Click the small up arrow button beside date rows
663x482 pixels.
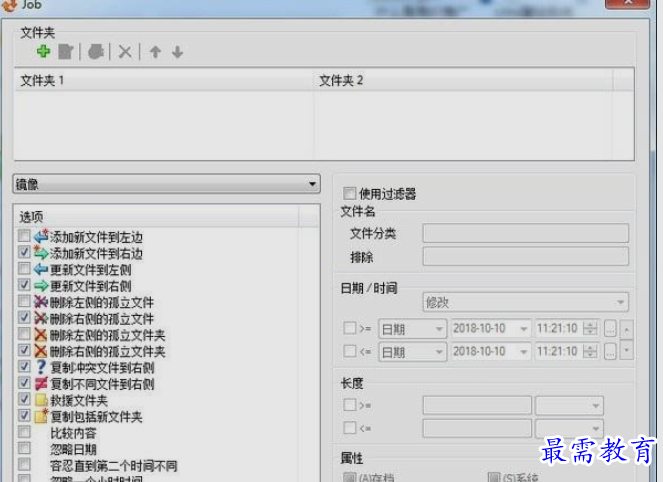pyautogui.click(x=626, y=329)
